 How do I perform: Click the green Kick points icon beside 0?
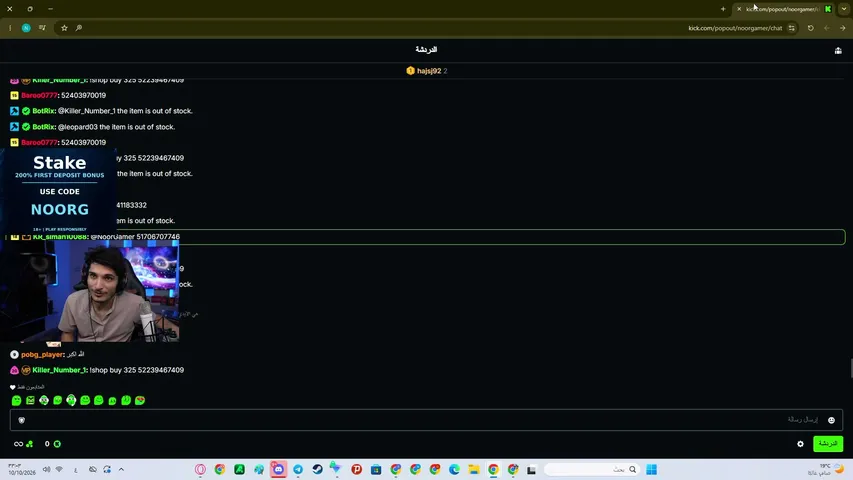point(57,444)
